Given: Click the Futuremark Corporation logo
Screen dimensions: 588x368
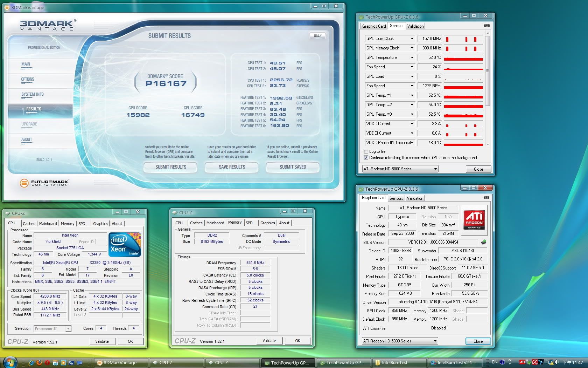Looking at the screenshot, I should (44, 183).
